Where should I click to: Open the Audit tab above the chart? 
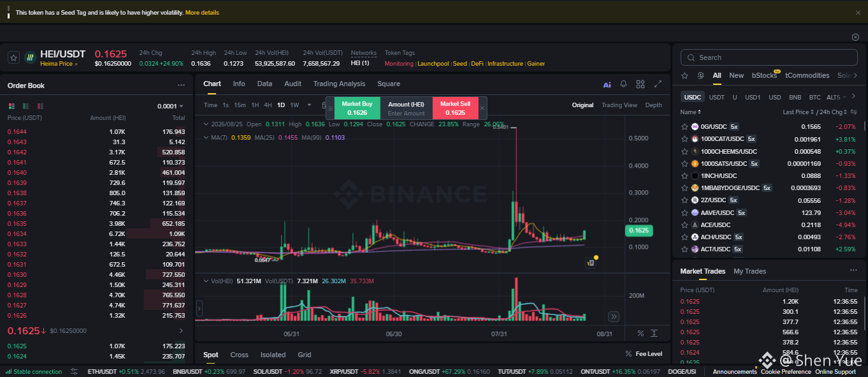click(293, 84)
